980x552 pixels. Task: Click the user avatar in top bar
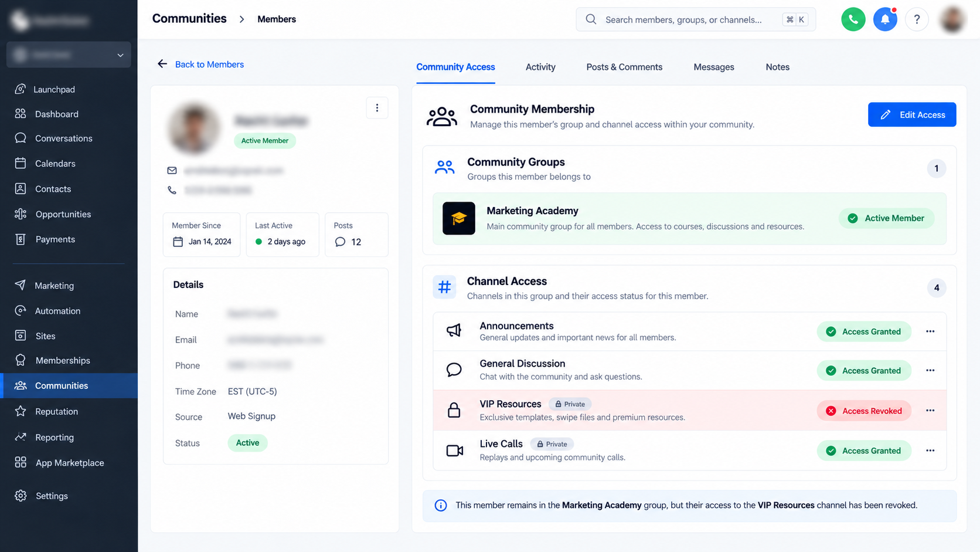click(953, 19)
